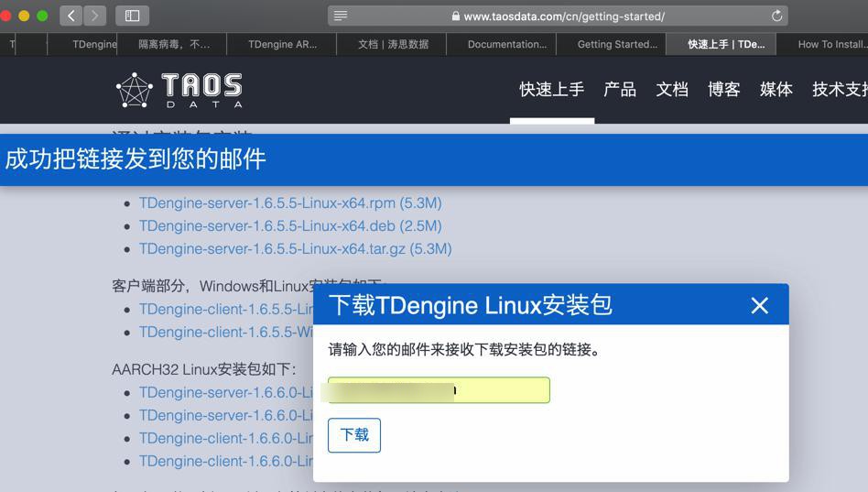The image size is (868, 492).
Task: Switch to the 文档 | 涛思数据 tab
Action: [x=393, y=44]
